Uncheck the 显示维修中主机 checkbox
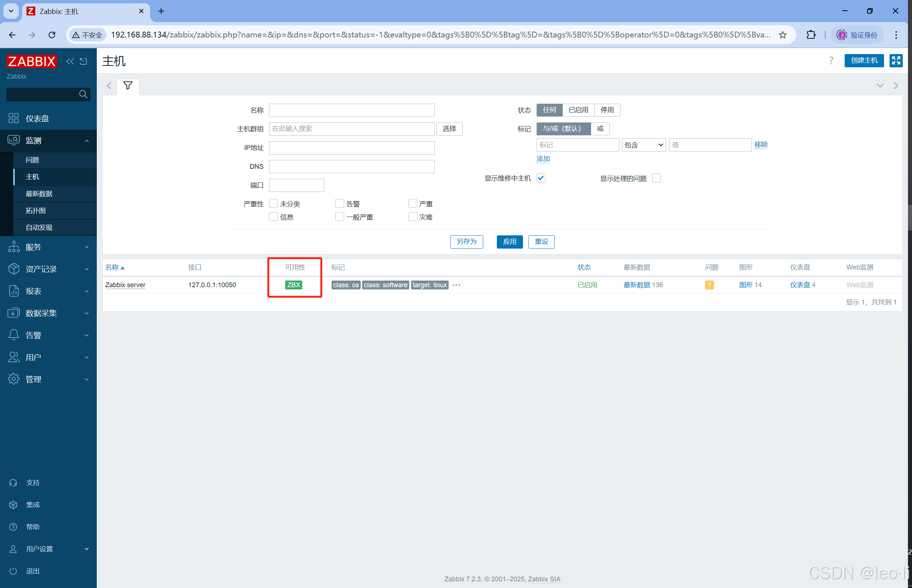Screen dimensions: 912x588 (x=541, y=178)
